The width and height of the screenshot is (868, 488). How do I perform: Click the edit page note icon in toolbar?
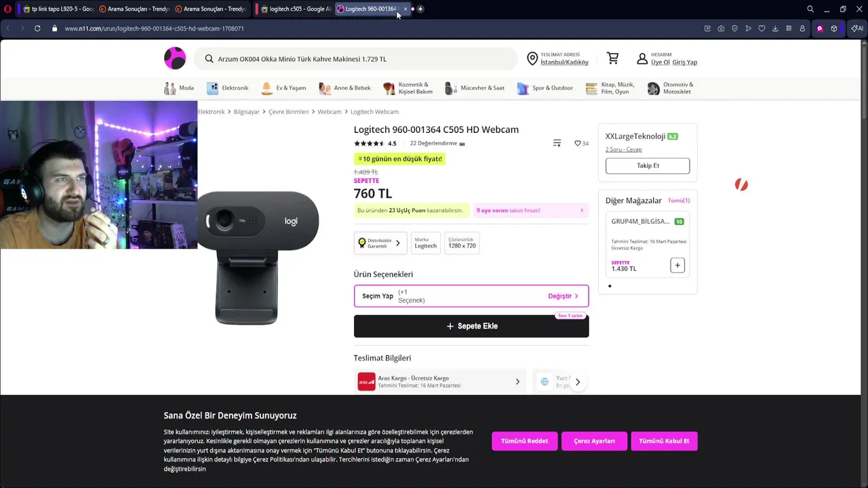click(707, 28)
